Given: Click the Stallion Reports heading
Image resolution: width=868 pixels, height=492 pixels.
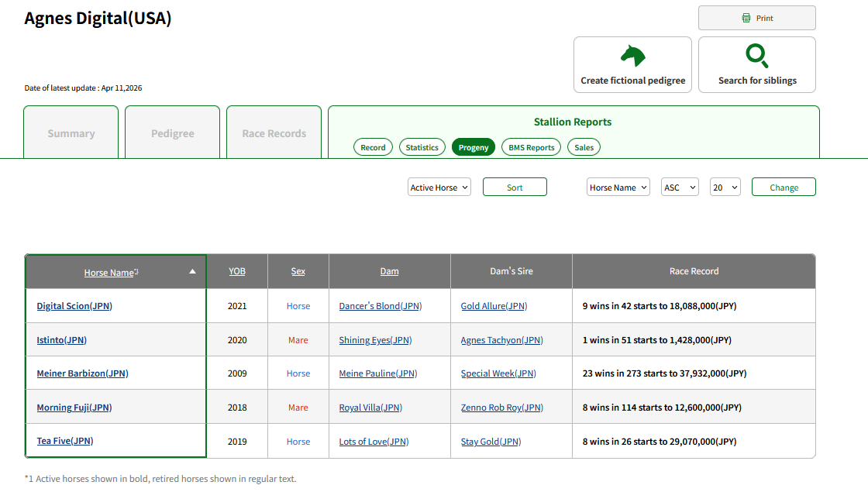Looking at the screenshot, I should (573, 122).
